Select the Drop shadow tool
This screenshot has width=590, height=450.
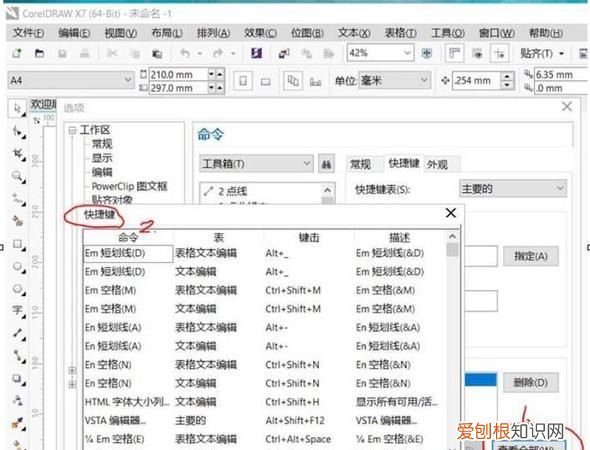(x=17, y=378)
